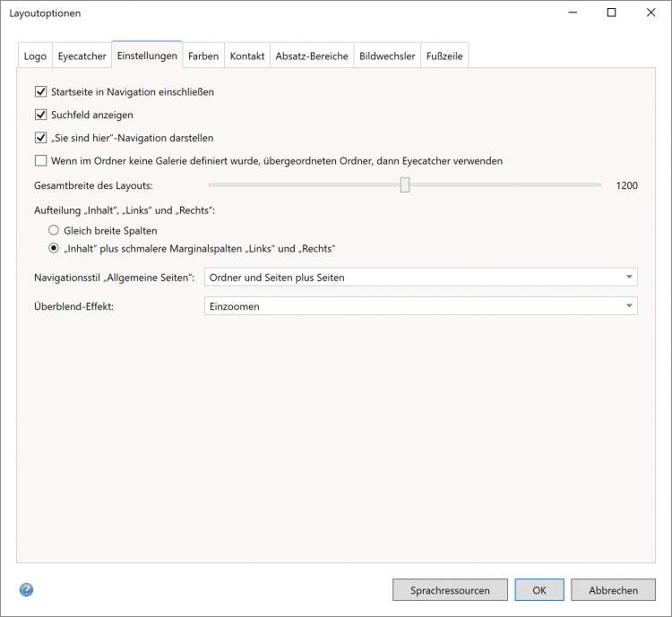Open the Navigationsstil 'Allgemeine Seiten' dropdown
Viewport: 672px width, 617px height.
click(421, 278)
